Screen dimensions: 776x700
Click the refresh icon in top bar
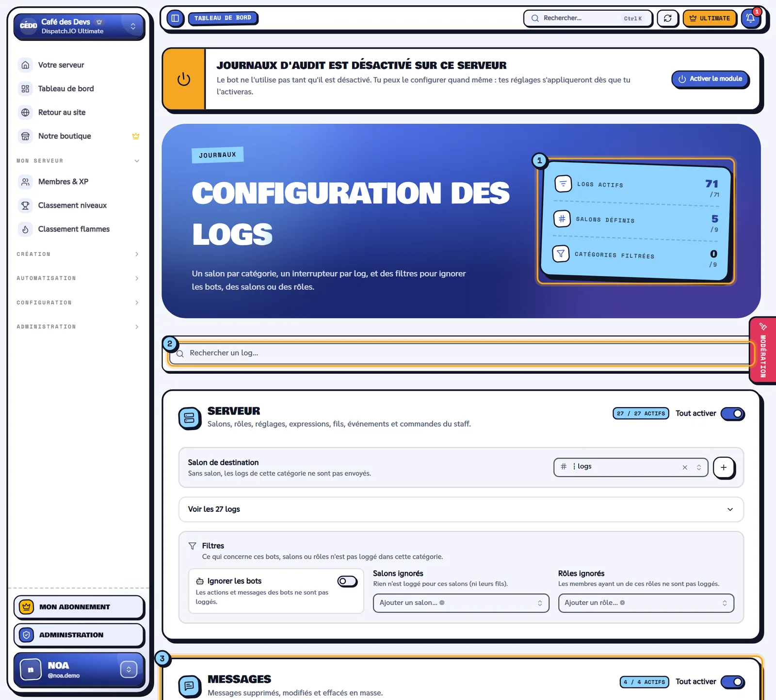(667, 18)
